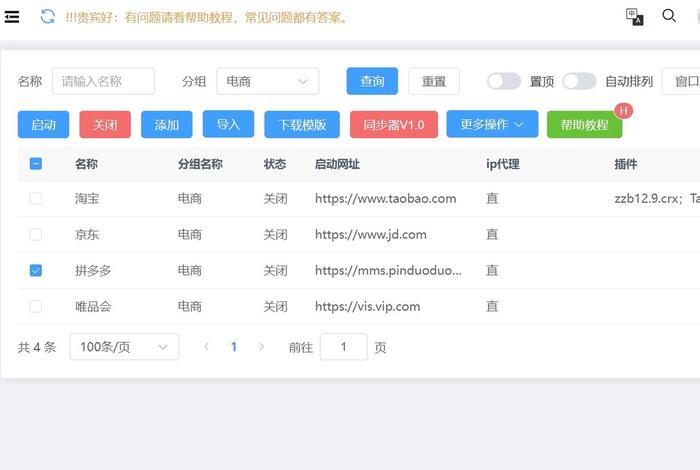Click the 淘宝 name cell
This screenshot has height=470, width=700.
87,198
